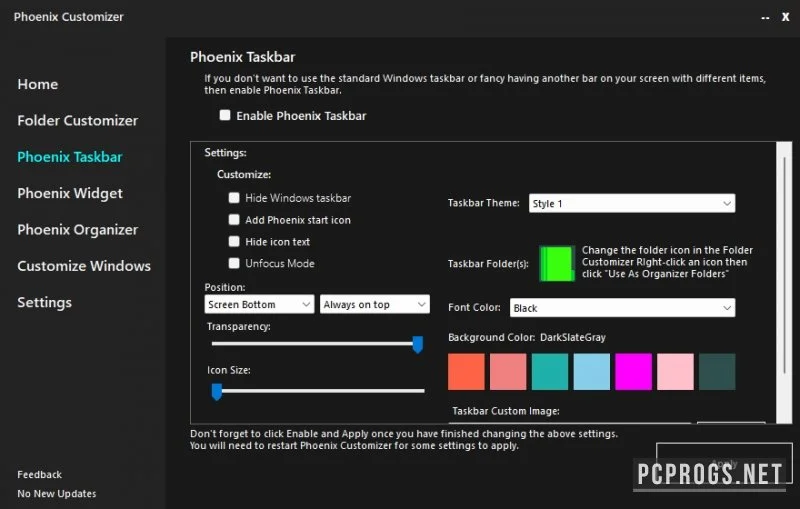Expand the Screen Bottom position dropdown
This screenshot has height=509, width=800.
click(x=259, y=304)
